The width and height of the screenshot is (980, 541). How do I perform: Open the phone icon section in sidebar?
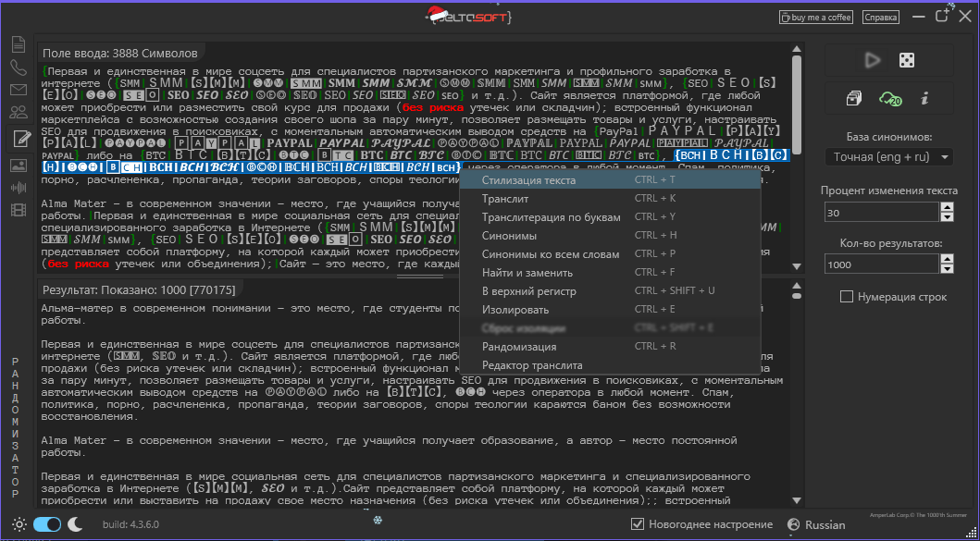[18, 67]
